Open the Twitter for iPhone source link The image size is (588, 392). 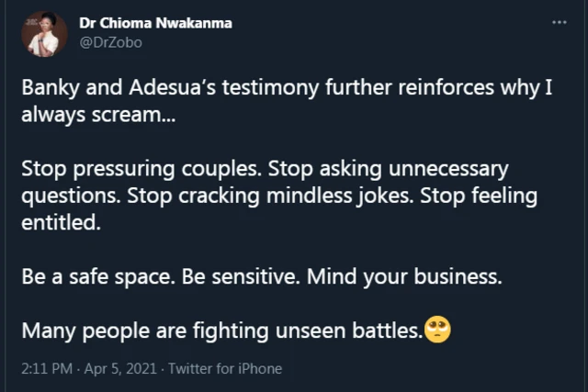point(225,369)
